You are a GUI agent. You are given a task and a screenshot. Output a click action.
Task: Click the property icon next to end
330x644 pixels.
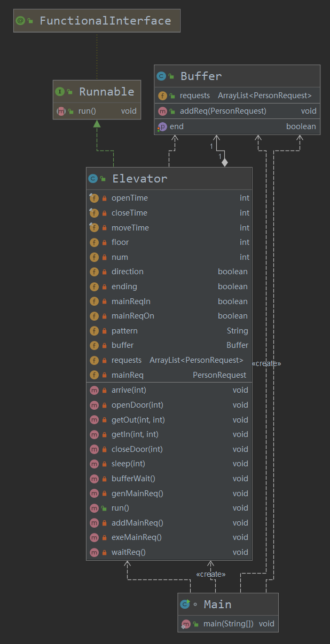162,127
